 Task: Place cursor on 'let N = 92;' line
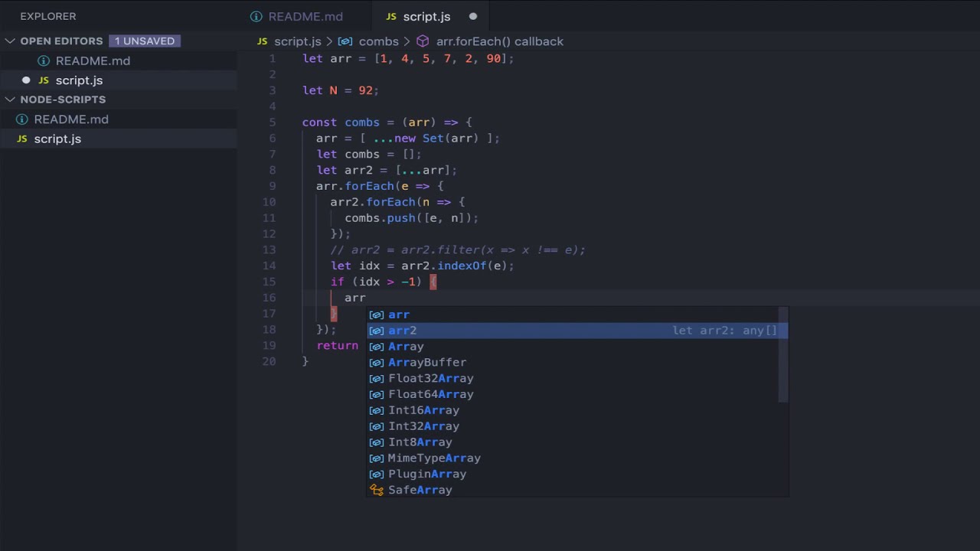coord(341,90)
